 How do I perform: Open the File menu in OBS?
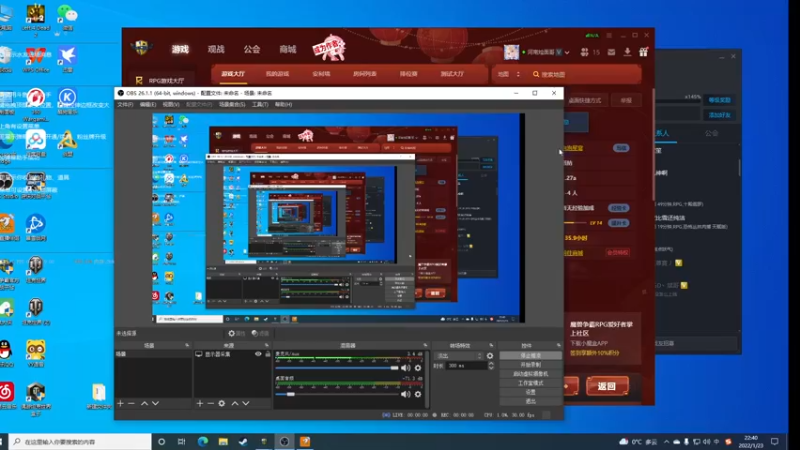(x=125, y=104)
